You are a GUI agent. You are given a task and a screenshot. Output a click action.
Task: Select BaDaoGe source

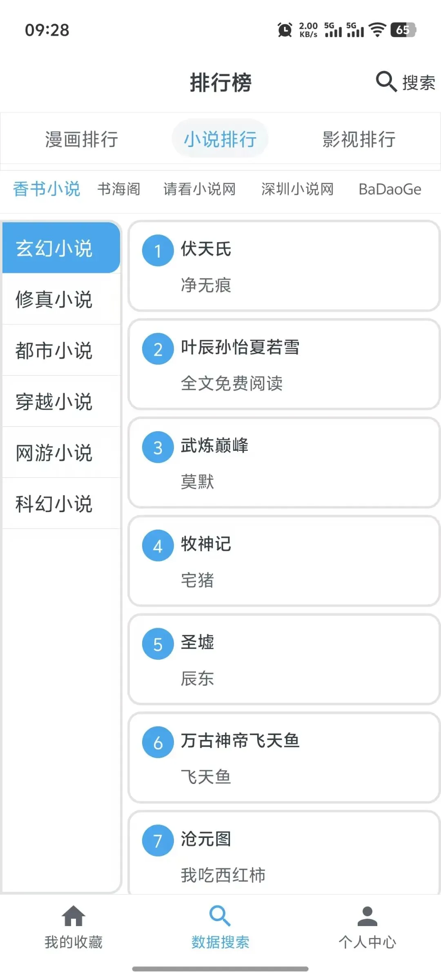pos(390,189)
